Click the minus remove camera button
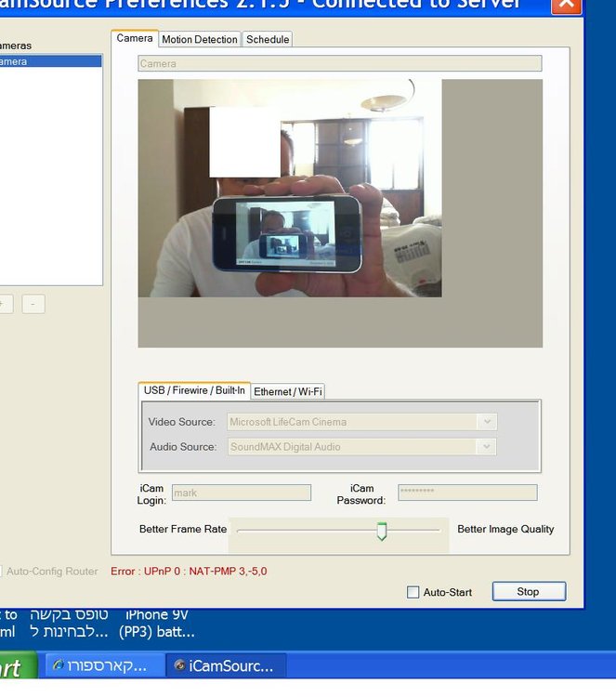Image resolution: width=616 pixels, height=697 pixels. pos(33,304)
